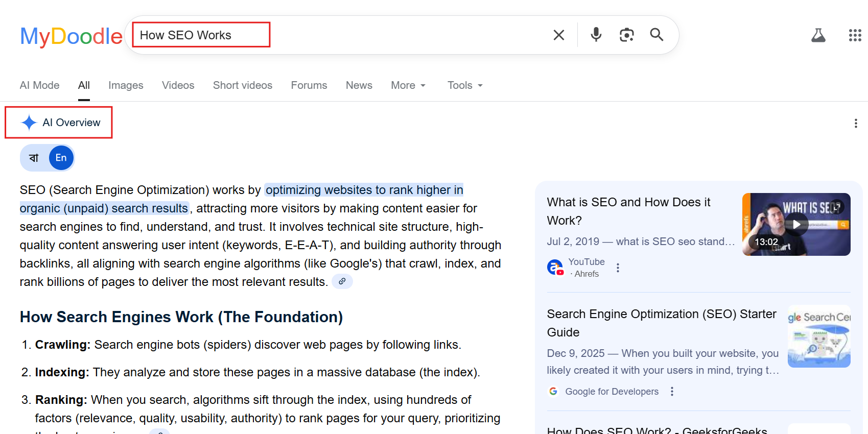Click the YouTube source label
This screenshot has height=434, width=868.
click(587, 262)
